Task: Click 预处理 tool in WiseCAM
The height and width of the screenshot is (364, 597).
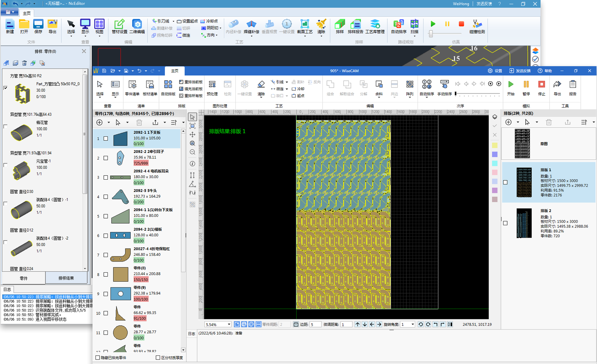Action: 212,88
